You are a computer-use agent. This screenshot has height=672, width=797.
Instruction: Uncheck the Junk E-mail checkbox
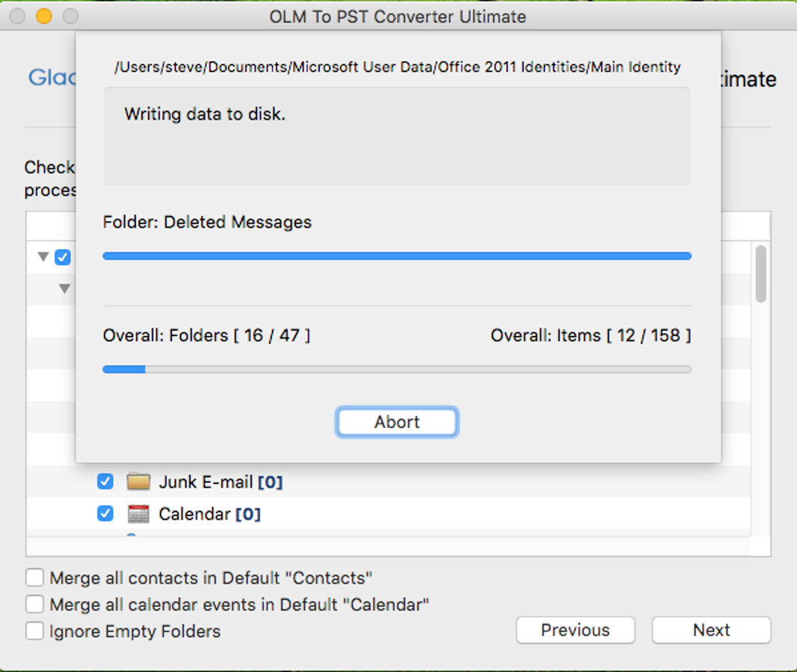tap(105, 481)
